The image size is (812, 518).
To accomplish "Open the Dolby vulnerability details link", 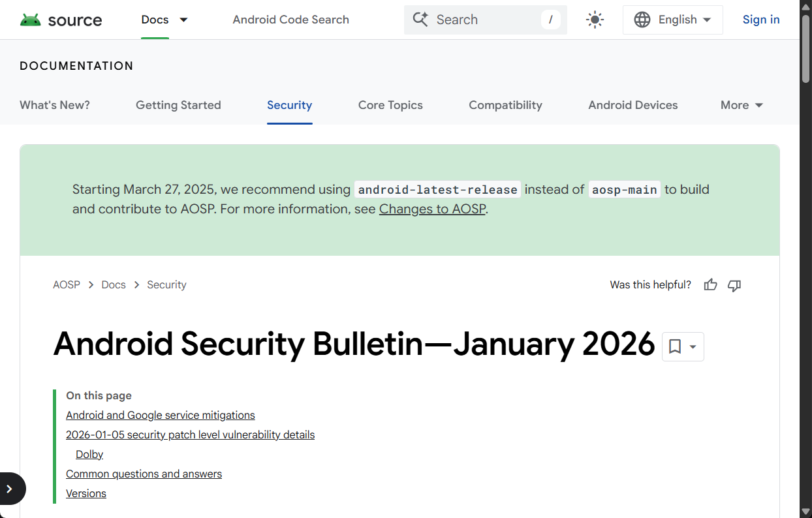I will coord(89,454).
